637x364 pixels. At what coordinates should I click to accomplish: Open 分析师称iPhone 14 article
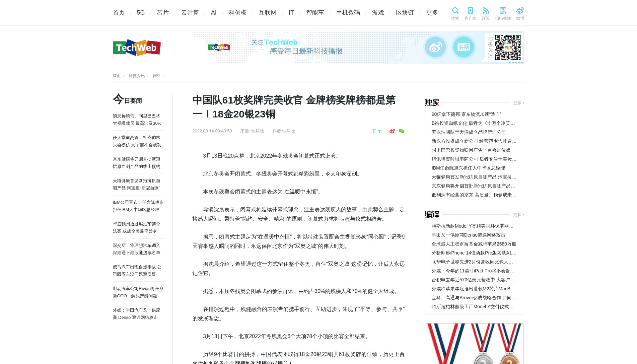pos(474,253)
